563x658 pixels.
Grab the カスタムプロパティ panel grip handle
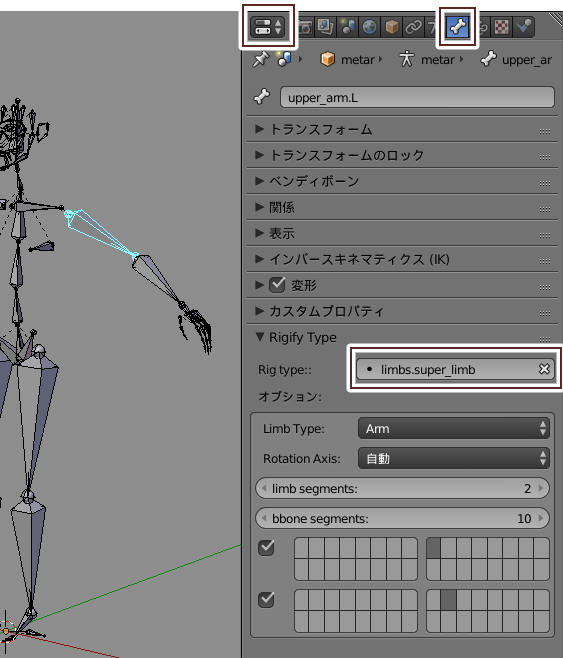tap(545, 313)
